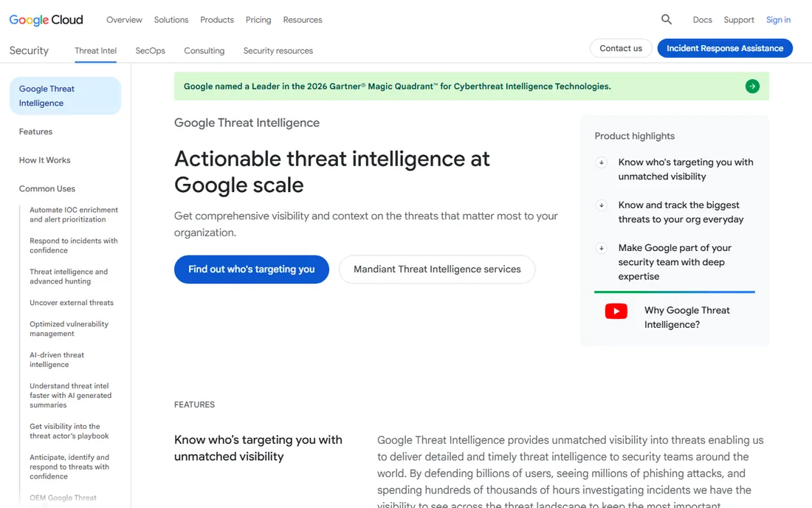Viewport: 812px width, 508px height.
Task: Click Incident Response Assistance button
Action: coord(725,48)
